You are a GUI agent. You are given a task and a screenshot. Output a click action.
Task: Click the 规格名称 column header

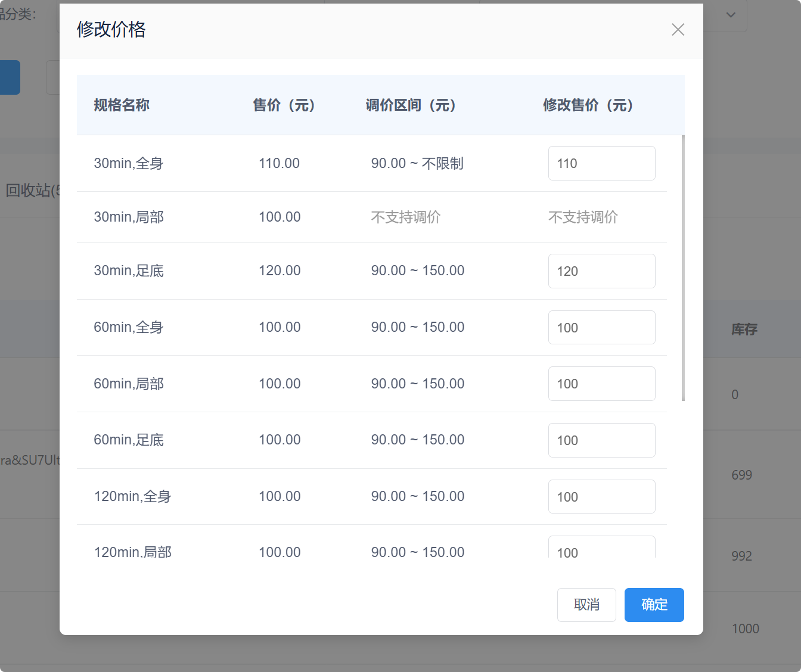pyautogui.click(x=122, y=105)
